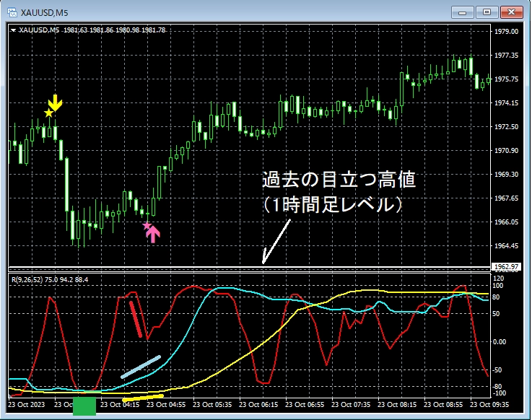Select the pink star marker

click(x=147, y=225)
